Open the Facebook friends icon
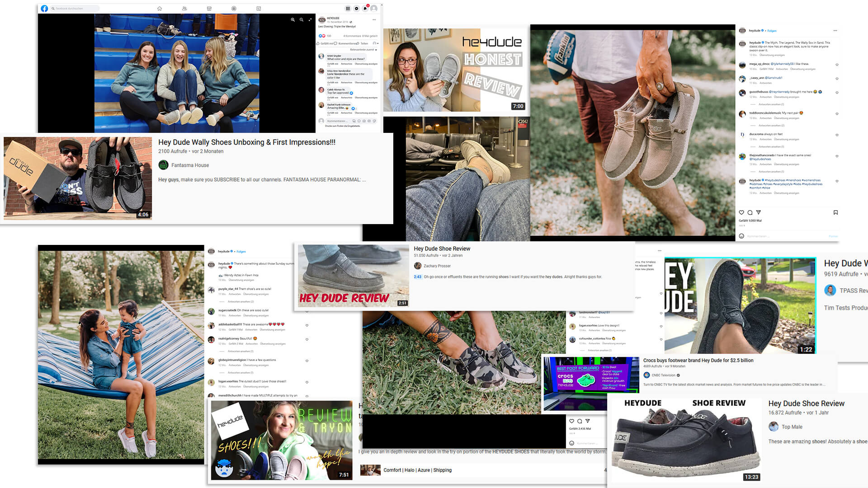The image size is (868, 488). coord(184,9)
